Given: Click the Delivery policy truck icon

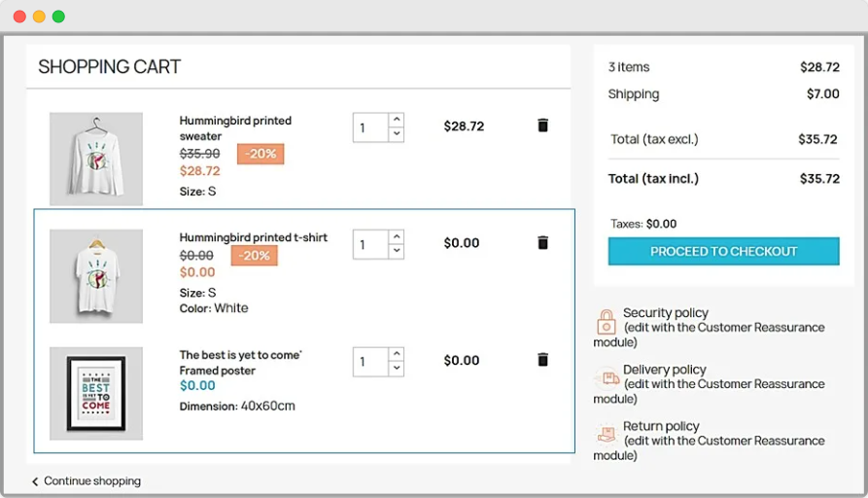Looking at the screenshot, I should pos(607,378).
